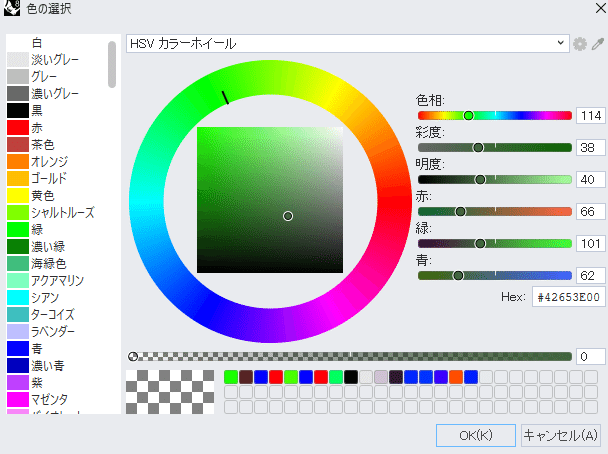Pick the black custom swatch
Screen dimensions: 608x454
[351, 377]
